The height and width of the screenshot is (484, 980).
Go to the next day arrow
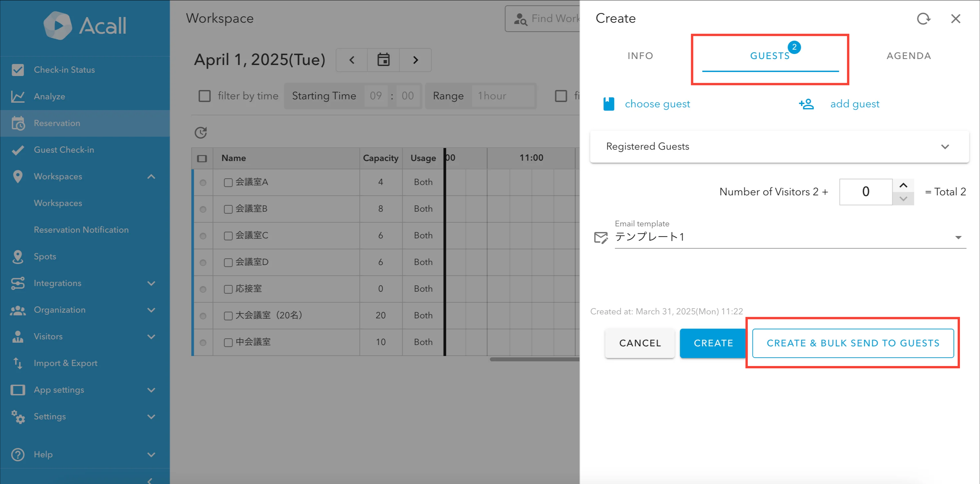point(415,60)
